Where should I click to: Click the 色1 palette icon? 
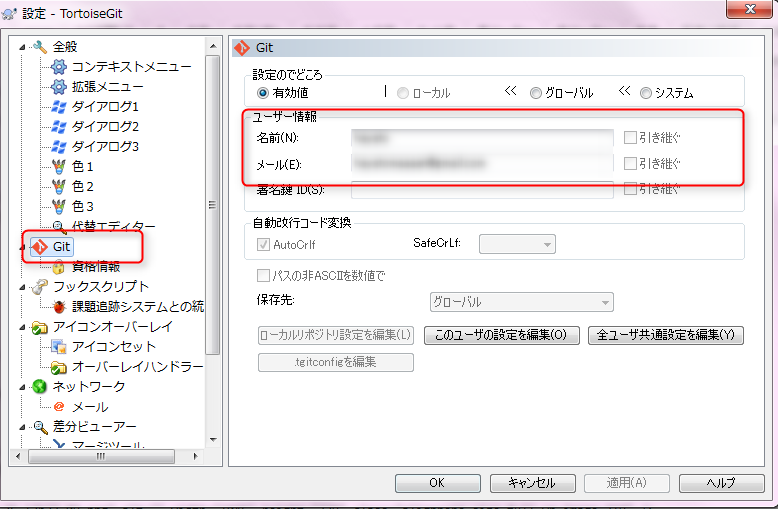pos(59,167)
